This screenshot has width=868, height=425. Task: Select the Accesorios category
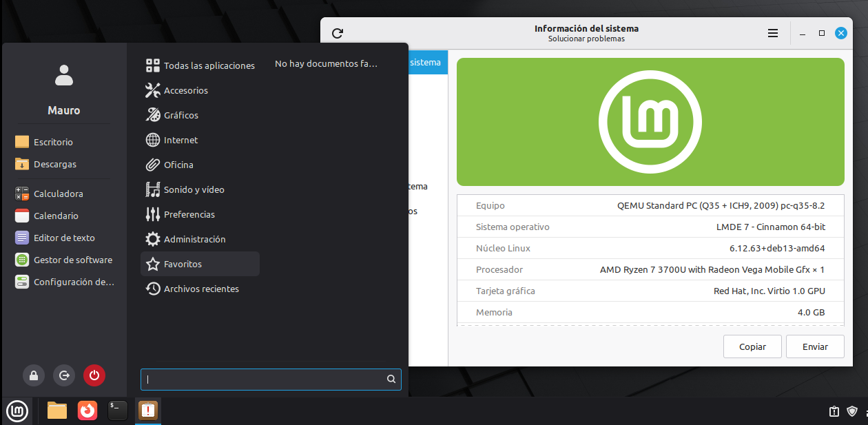click(185, 90)
